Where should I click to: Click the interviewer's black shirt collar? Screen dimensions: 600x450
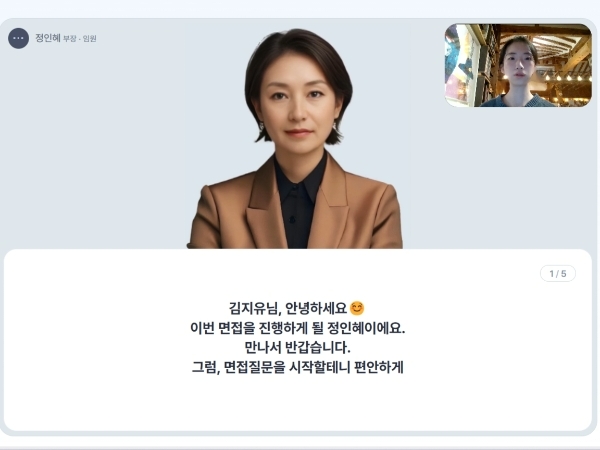coord(298,180)
